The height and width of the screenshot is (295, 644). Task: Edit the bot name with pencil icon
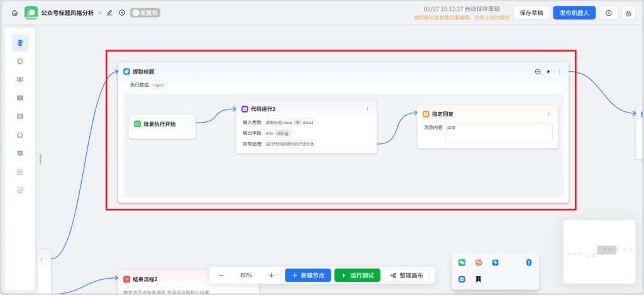(109, 13)
